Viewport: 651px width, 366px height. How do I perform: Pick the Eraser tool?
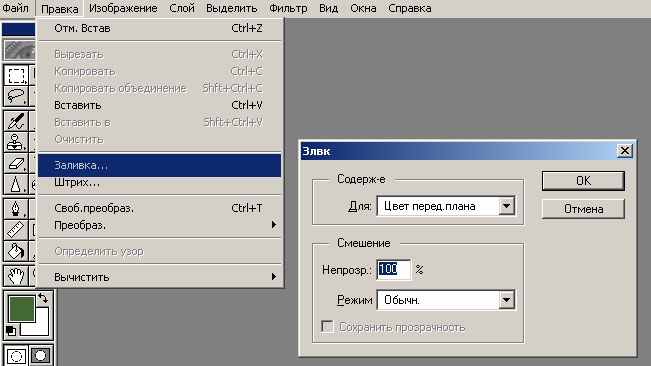tap(16, 163)
